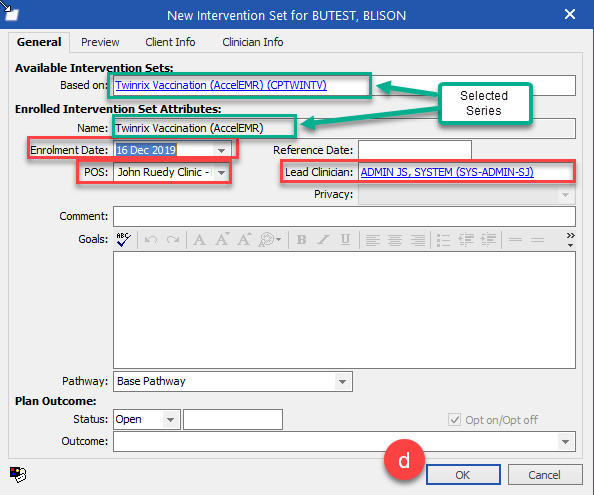Expand the Enrolment Date dropdown

(222, 150)
